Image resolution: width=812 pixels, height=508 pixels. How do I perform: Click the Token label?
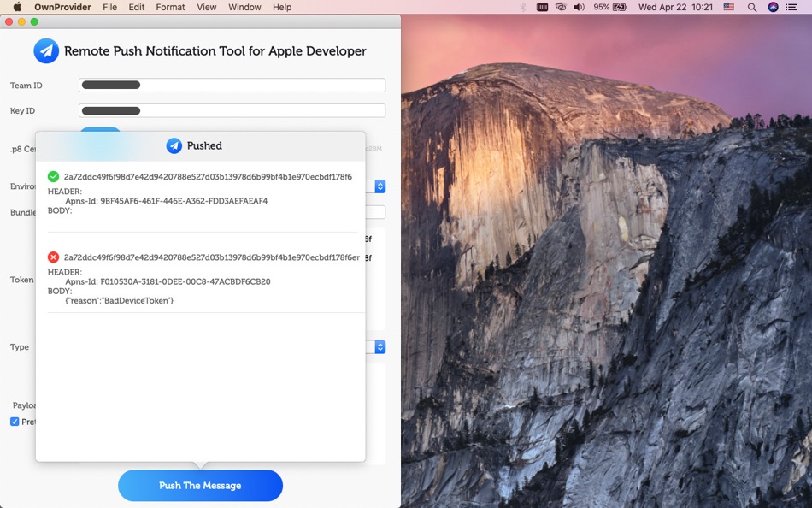pos(21,280)
